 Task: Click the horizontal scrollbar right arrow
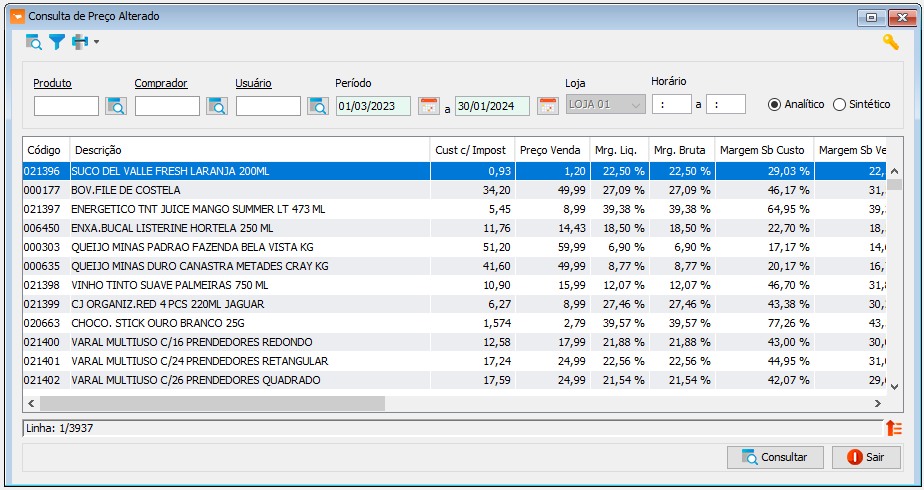tap(877, 403)
